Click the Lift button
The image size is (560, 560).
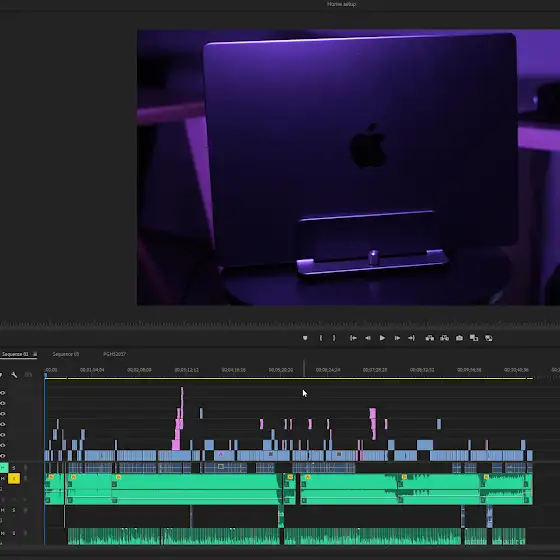coord(430,338)
